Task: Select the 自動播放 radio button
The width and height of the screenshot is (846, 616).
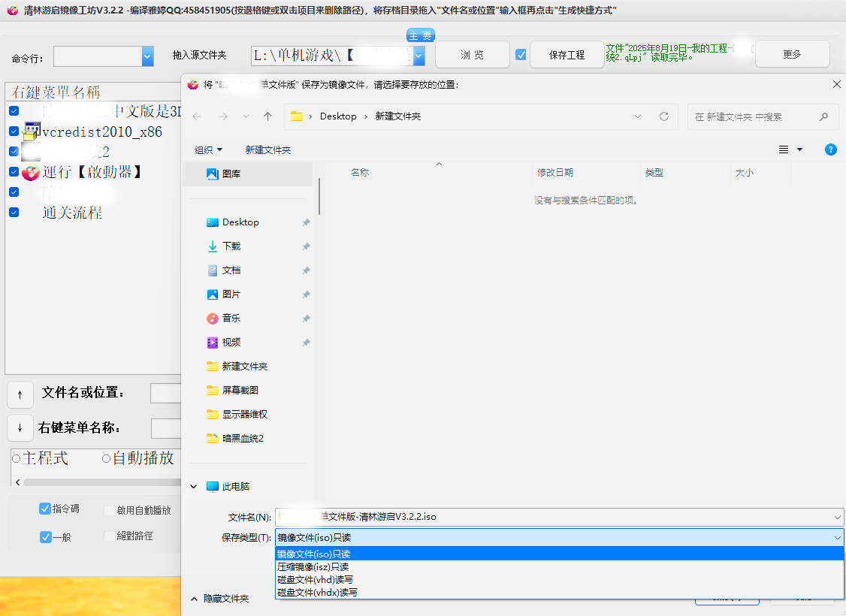Action: (106, 458)
